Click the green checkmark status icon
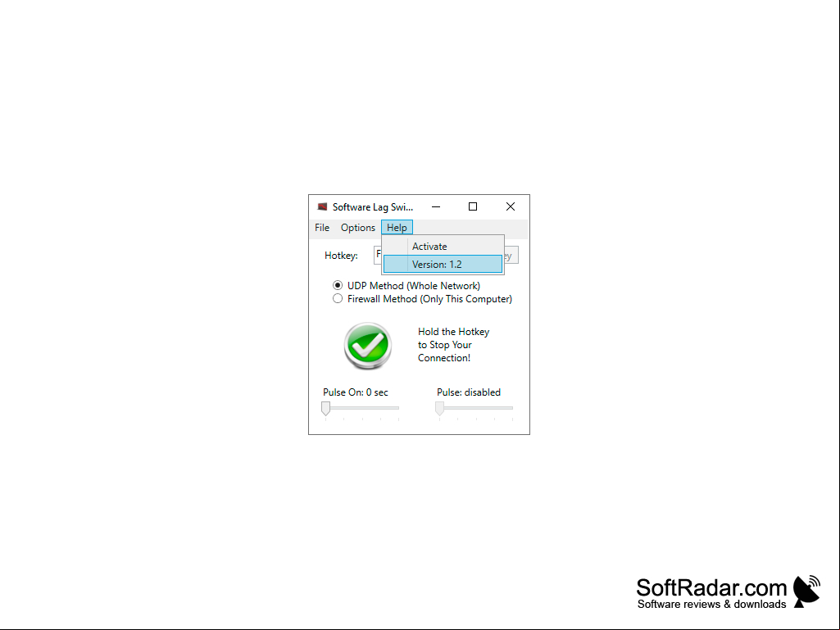The image size is (840, 630). 367,346
